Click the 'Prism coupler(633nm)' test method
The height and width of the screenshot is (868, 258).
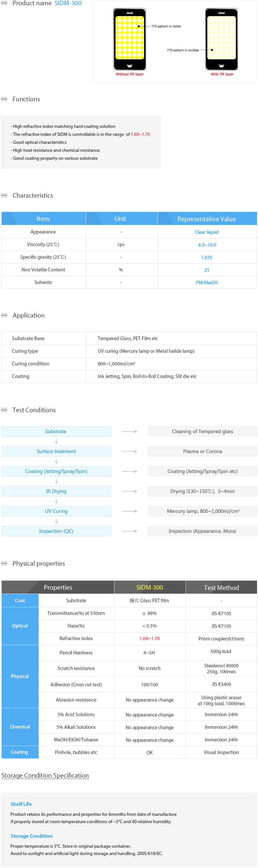[x=221, y=639]
